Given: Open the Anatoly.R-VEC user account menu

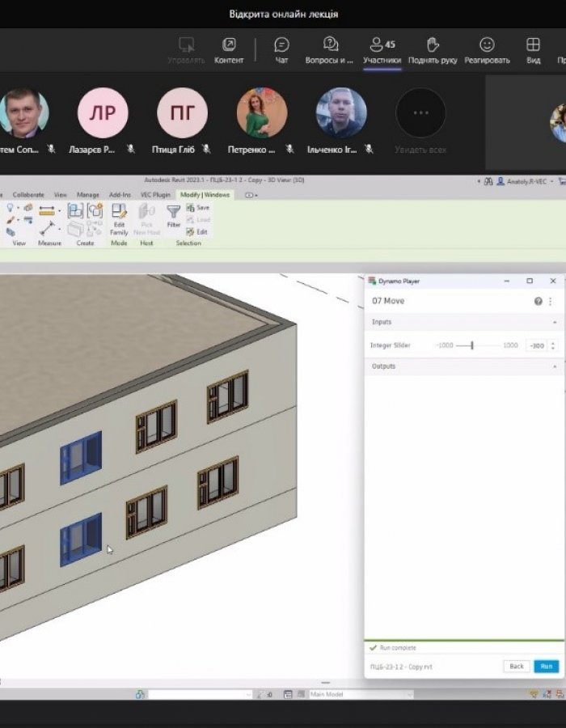Looking at the screenshot, I should 526,181.
